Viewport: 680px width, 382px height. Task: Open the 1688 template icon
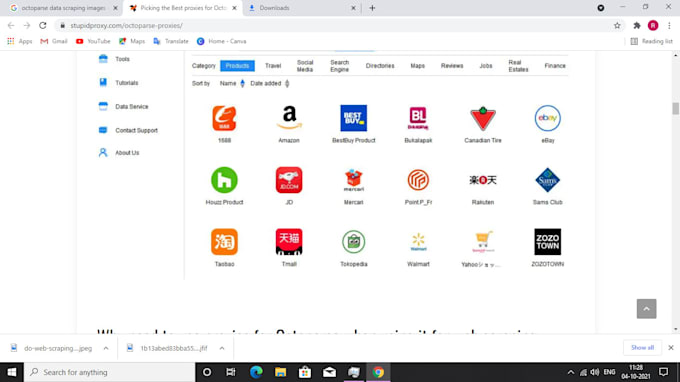click(x=224, y=118)
